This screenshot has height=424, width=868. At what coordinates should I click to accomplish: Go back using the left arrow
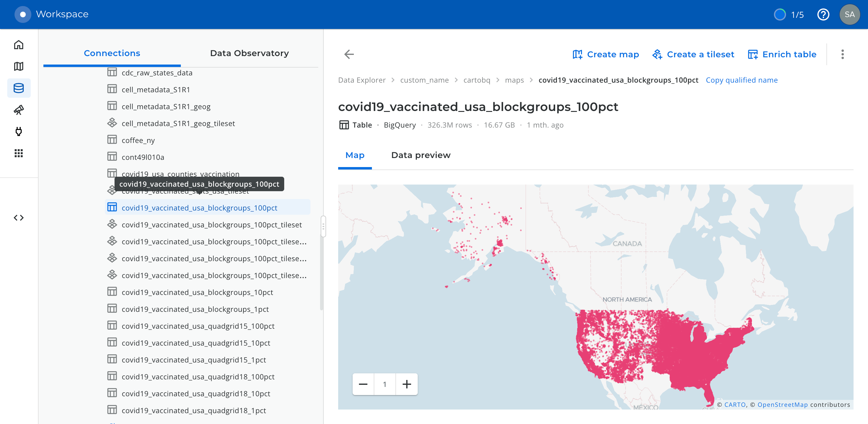(349, 54)
